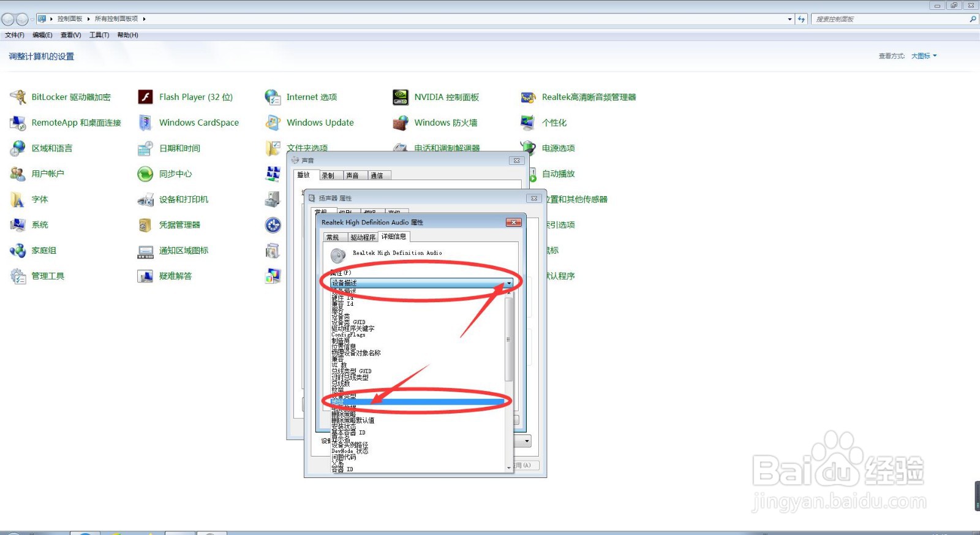Close the 声音 dialog
Screen dimensions: 980x535
pos(516,161)
